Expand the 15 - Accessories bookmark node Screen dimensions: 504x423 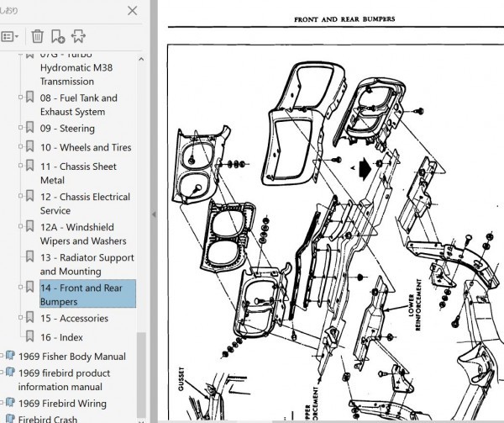click(x=20, y=317)
